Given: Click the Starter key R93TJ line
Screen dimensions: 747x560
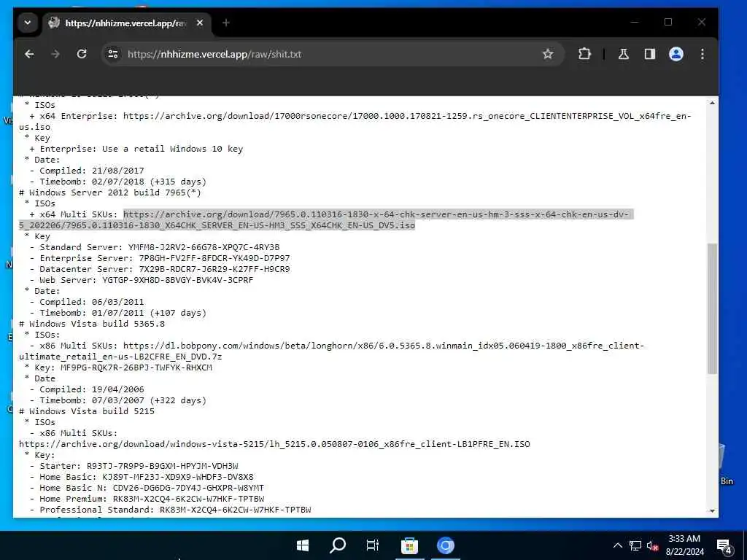Looking at the screenshot, I should pyautogui.click(x=134, y=466).
